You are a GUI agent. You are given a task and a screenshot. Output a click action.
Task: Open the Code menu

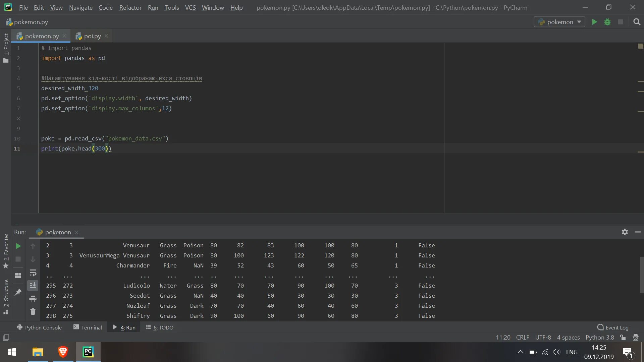click(x=105, y=7)
